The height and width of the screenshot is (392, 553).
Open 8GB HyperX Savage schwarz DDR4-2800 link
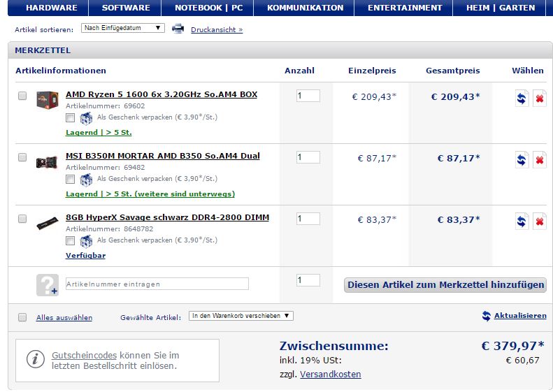pos(167,217)
